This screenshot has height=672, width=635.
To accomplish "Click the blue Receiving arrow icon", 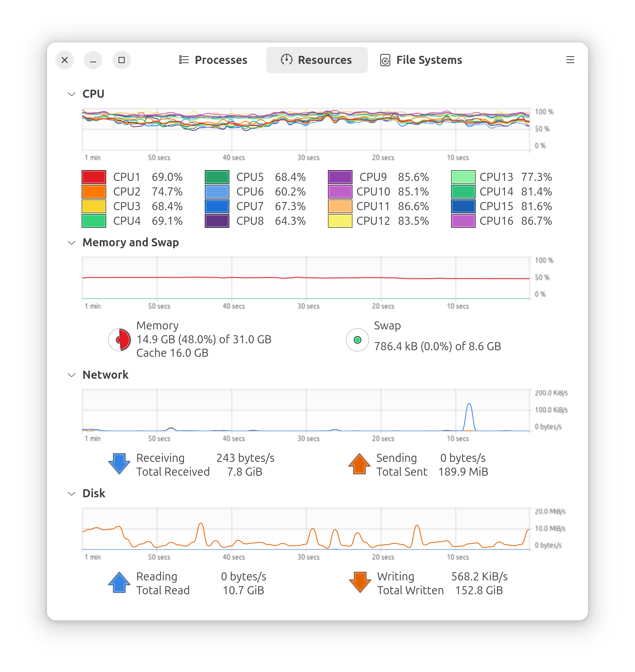I will click(x=119, y=464).
